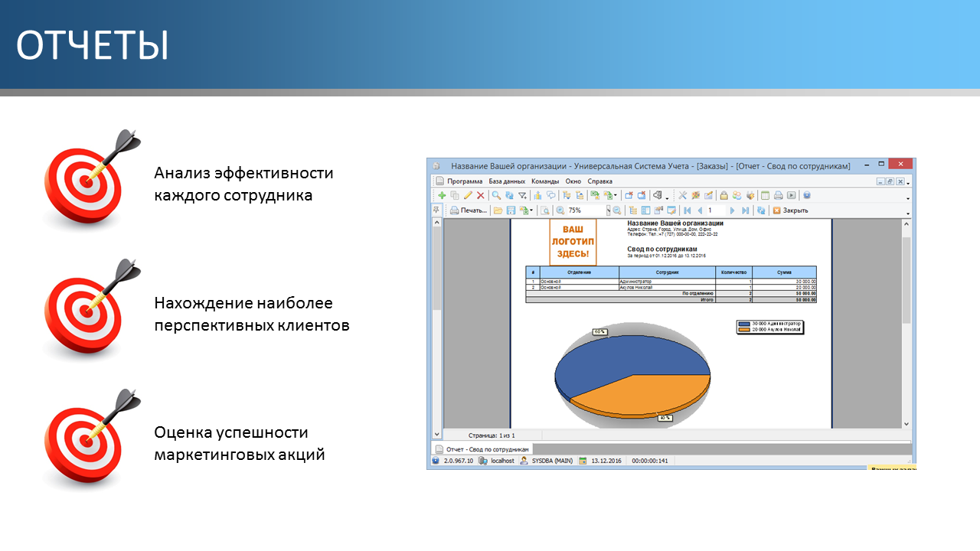The width and height of the screenshot is (980, 551).
Task: Open a report file with the yellow folder icon
Action: pos(498,210)
